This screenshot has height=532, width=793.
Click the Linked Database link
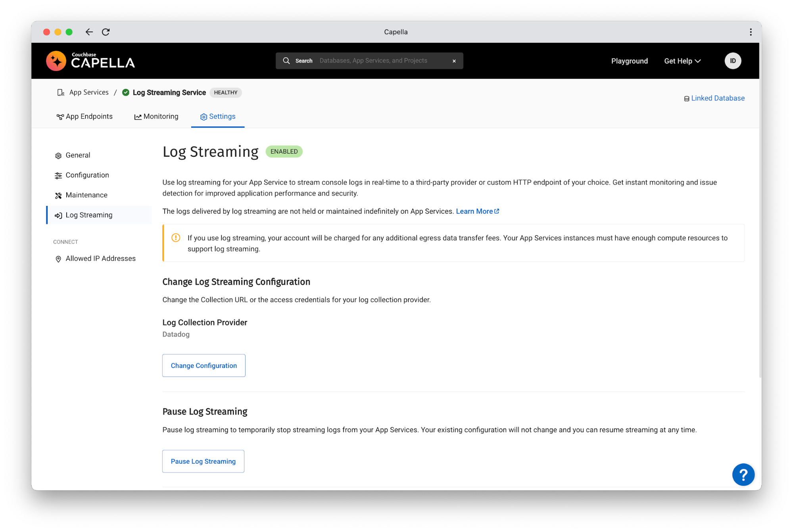point(718,98)
